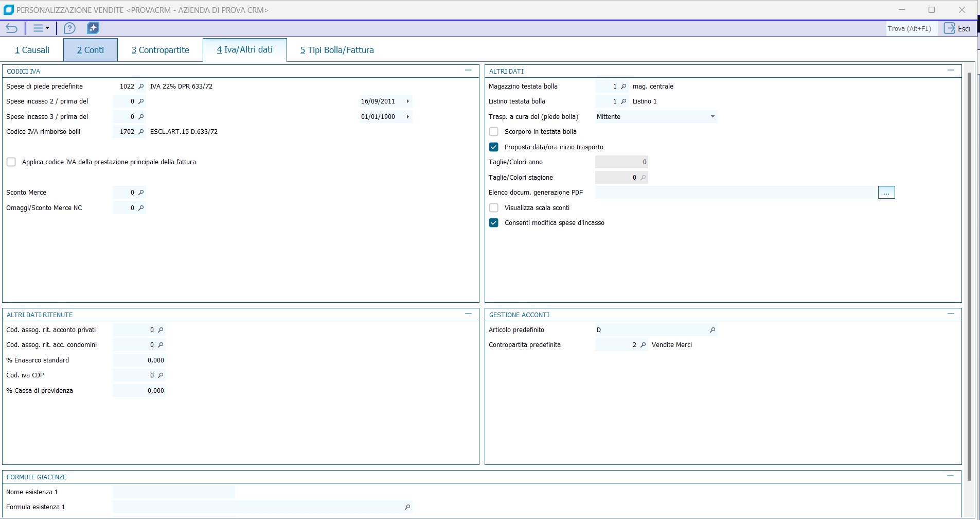
Task: Click the blue pin favorites toolbar icon
Action: point(93,28)
